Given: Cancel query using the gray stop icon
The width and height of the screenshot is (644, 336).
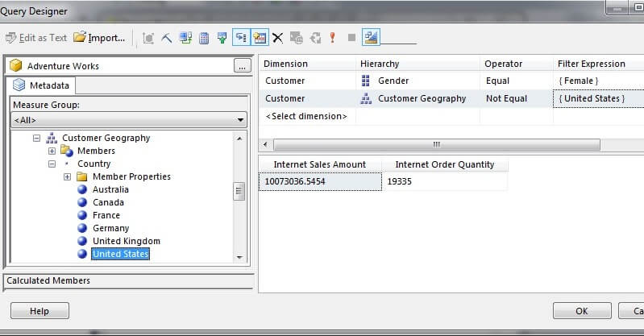Looking at the screenshot, I should click(x=351, y=38).
